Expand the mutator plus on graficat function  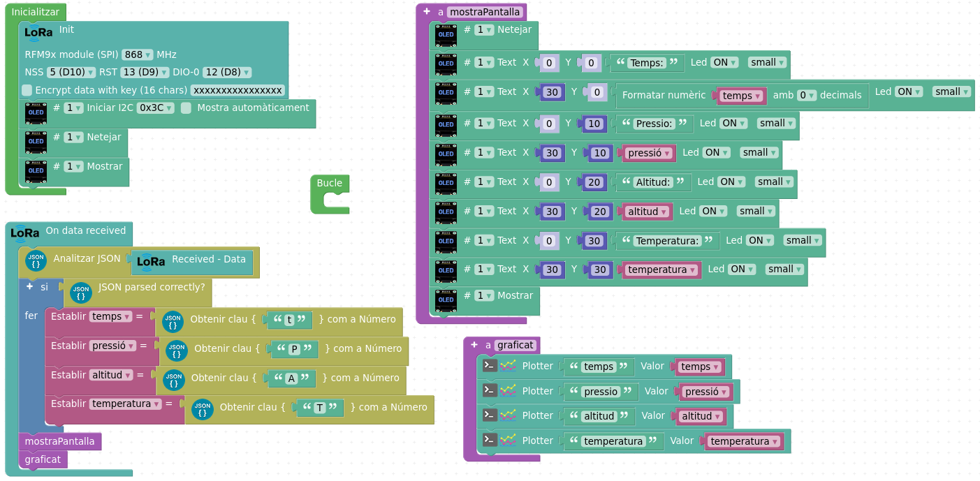coord(474,344)
